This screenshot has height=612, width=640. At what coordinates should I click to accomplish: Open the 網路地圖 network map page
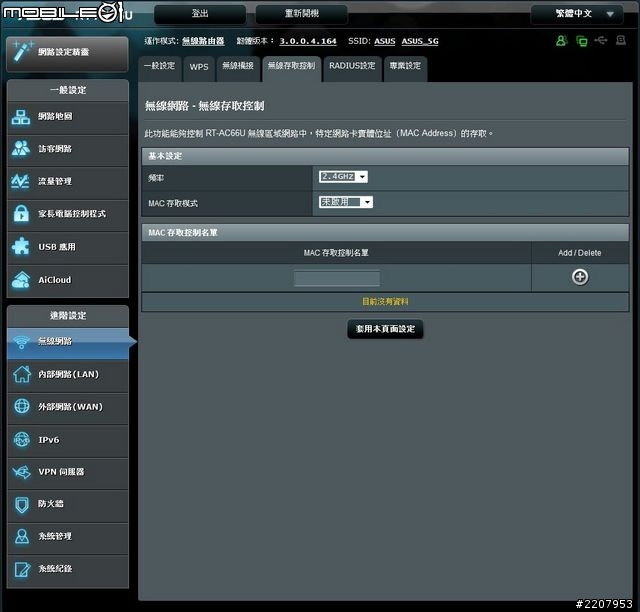pos(67,116)
